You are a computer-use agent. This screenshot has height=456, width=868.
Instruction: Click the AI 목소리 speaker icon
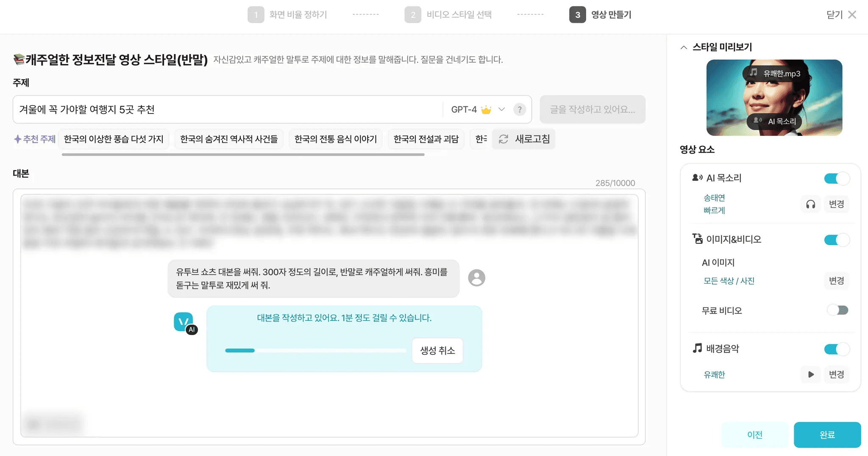(x=697, y=178)
